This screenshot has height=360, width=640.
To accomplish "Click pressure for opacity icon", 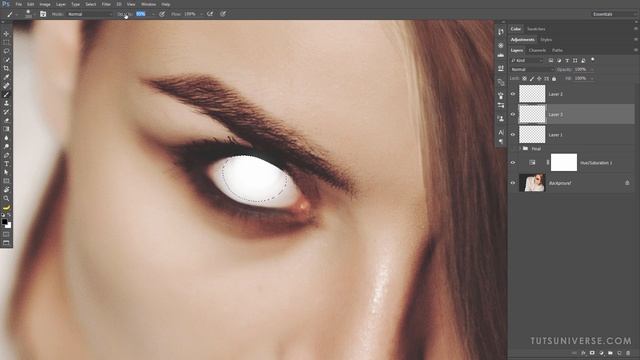I will pyautogui.click(x=162, y=14).
